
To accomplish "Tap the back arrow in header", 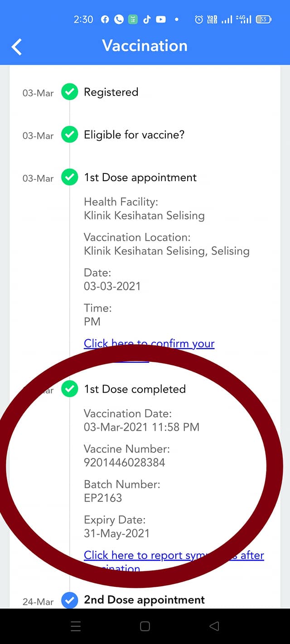I will click(x=17, y=47).
